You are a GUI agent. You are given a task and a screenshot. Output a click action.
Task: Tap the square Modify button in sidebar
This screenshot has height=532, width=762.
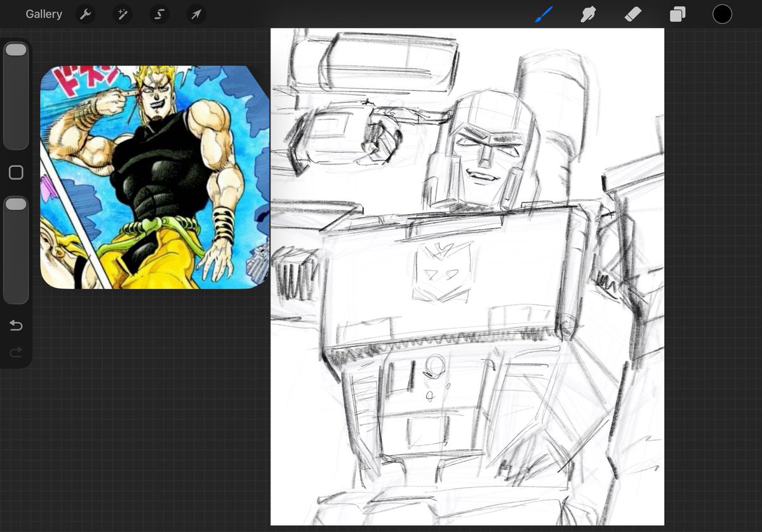tap(16, 173)
